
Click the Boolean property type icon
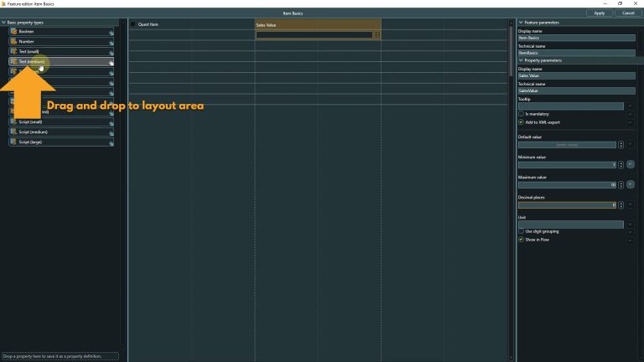[x=13, y=31]
